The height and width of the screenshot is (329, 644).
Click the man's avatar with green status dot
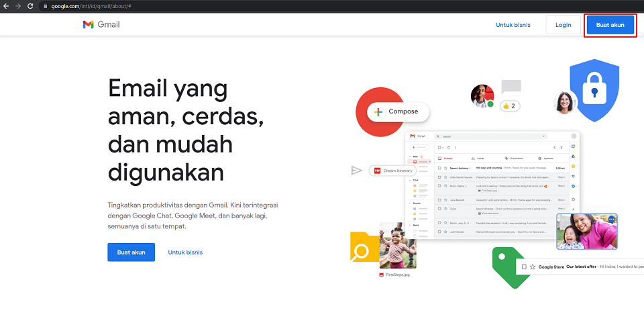point(482,96)
